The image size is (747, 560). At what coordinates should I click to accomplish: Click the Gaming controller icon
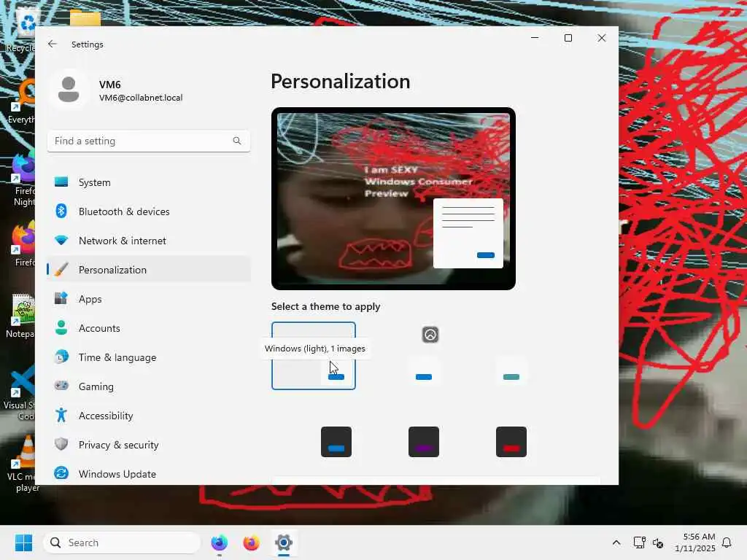61,385
